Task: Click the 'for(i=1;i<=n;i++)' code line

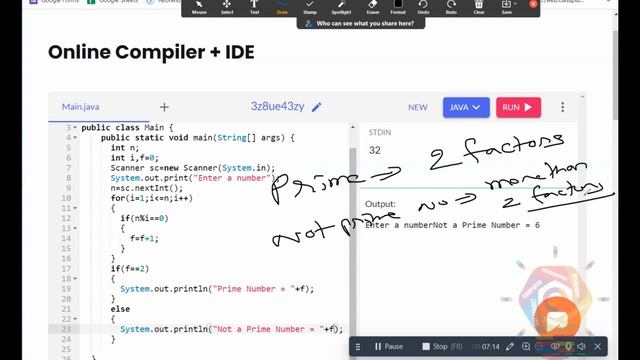Action: pyautogui.click(x=151, y=198)
